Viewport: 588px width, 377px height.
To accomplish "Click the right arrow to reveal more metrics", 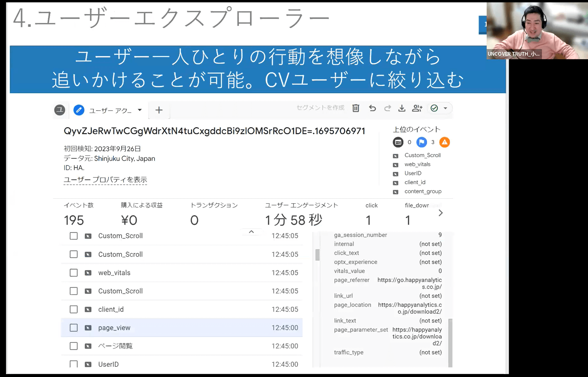I will [x=440, y=213].
